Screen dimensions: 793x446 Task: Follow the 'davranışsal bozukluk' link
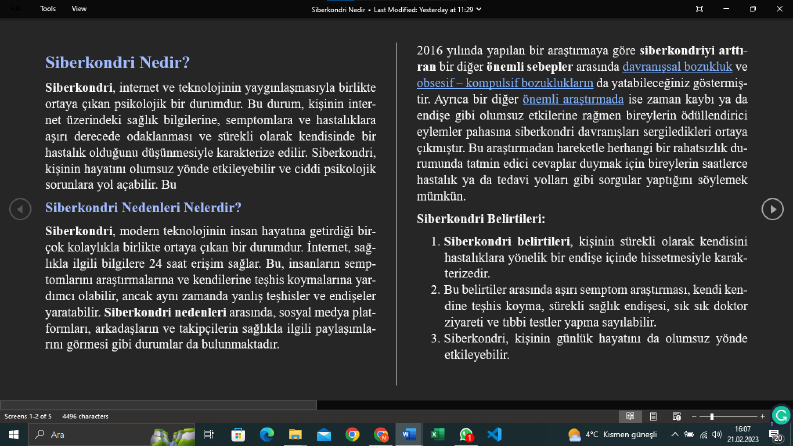pos(677,67)
